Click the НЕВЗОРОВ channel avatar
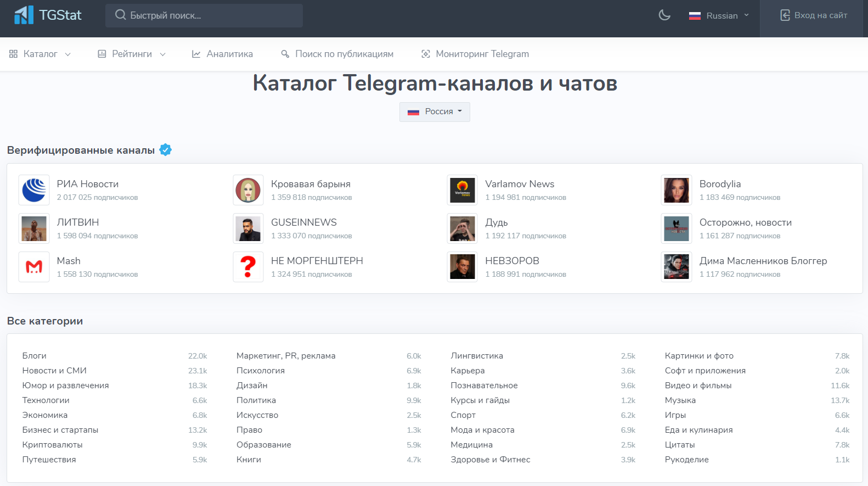This screenshot has height=486, width=868. pos(463,267)
